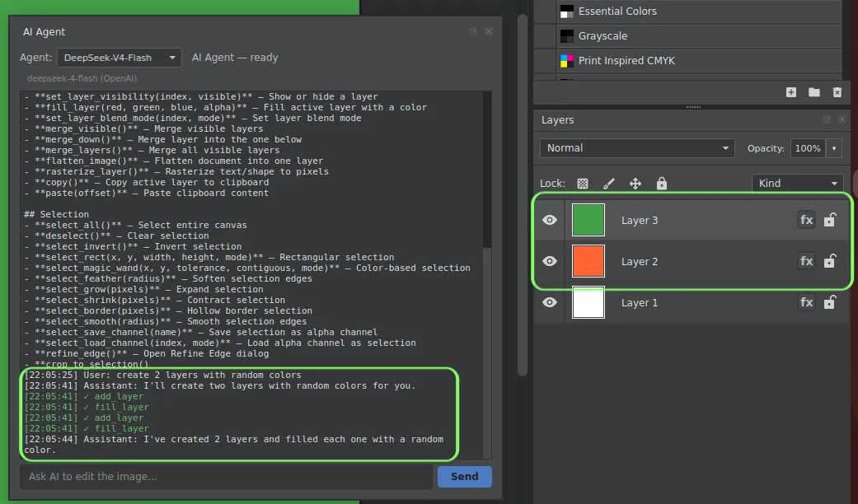Viewport: 858px width, 504px height.
Task: Click 'User: create 2 layers with random colors' line
Action: (x=162, y=375)
